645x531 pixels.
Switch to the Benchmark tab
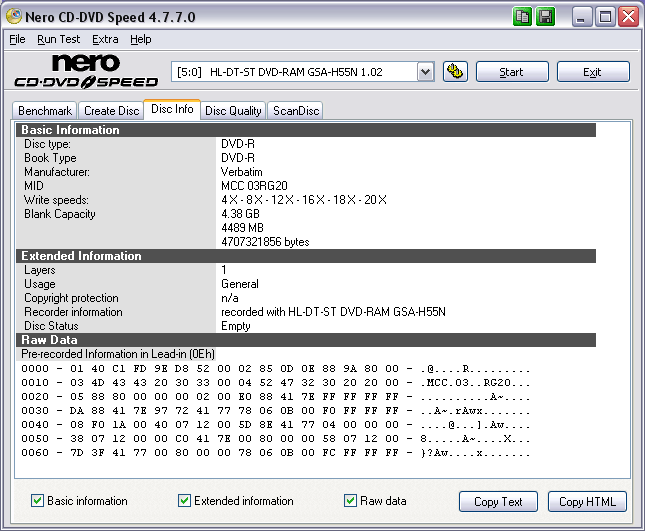pyautogui.click(x=45, y=111)
